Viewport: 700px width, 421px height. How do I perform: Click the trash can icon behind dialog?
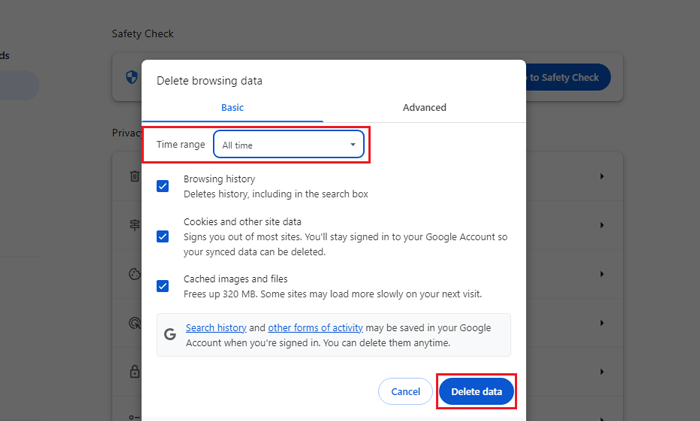pyautogui.click(x=133, y=176)
